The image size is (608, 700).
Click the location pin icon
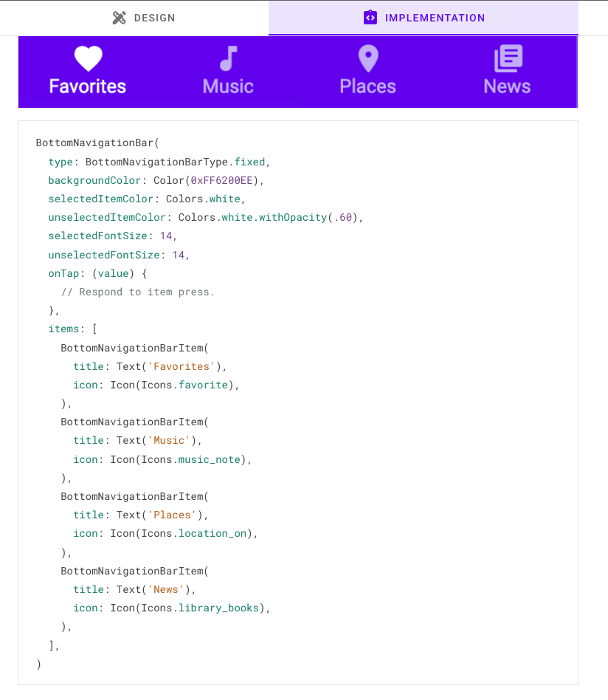point(367,58)
